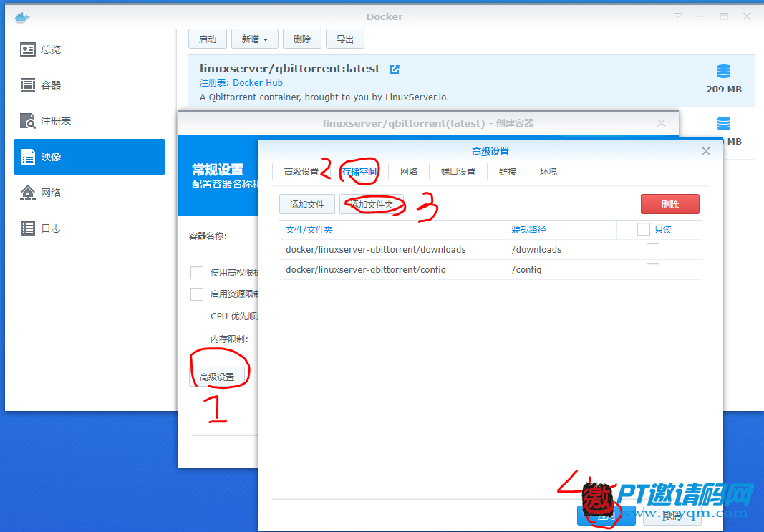Tick read-only checkbox for /config row

pyautogui.click(x=653, y=270)
